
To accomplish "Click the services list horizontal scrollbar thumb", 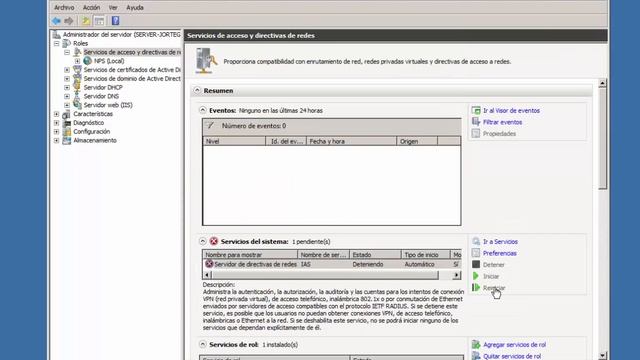I will (x=325, y=276).
